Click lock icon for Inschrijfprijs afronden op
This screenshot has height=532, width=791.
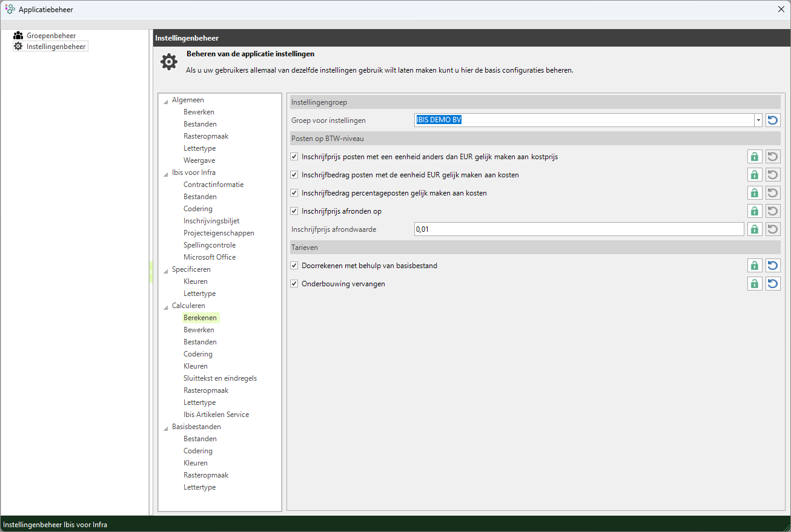click(755, 211)
